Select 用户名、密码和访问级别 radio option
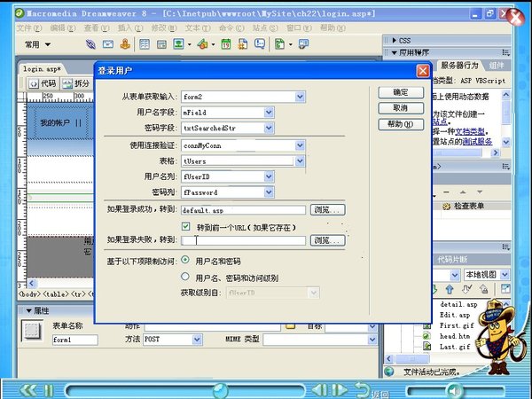This screenshot has height=399, width=532. [x=185, y=278]
